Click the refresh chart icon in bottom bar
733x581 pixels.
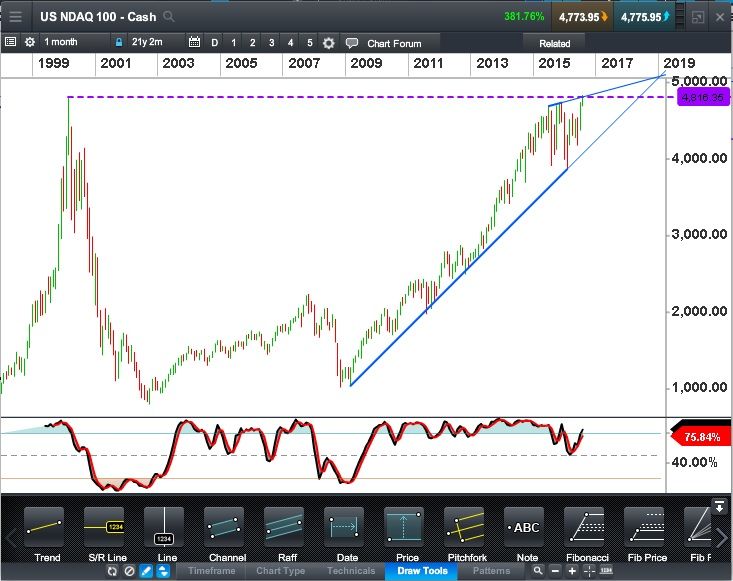112,571
